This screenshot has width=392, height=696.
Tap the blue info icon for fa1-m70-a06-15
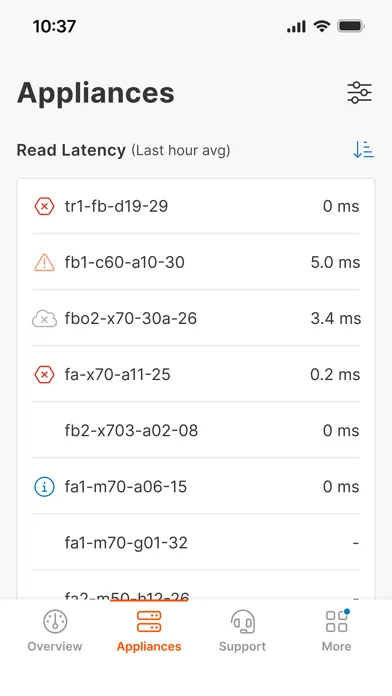pyautogui.click(x=44, y=486)
